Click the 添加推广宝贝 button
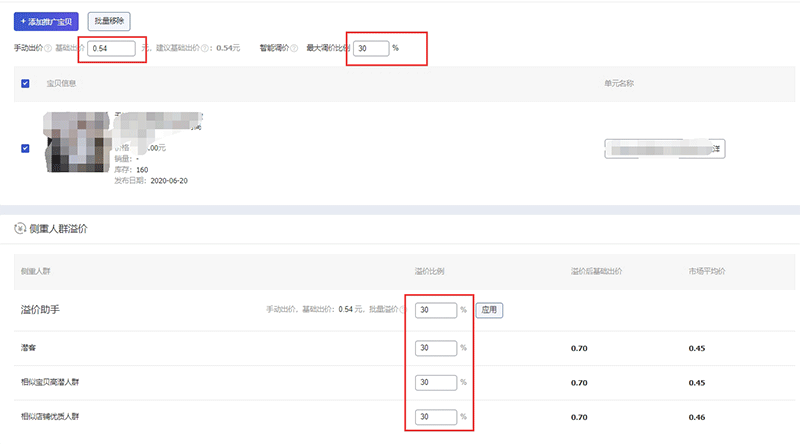Image resolution: width=800 pixels, height=444 pixels. 47,20
